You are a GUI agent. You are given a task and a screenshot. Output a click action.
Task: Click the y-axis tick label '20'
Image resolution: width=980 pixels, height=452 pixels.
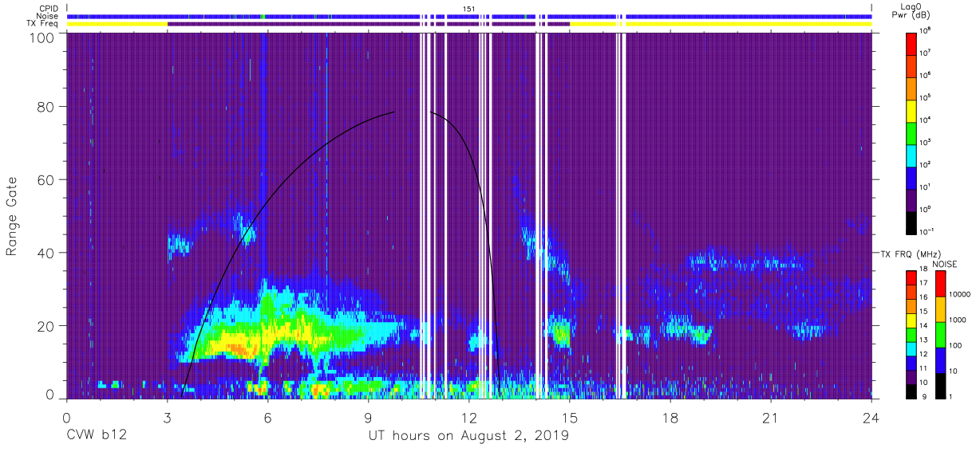pos(45,326)
